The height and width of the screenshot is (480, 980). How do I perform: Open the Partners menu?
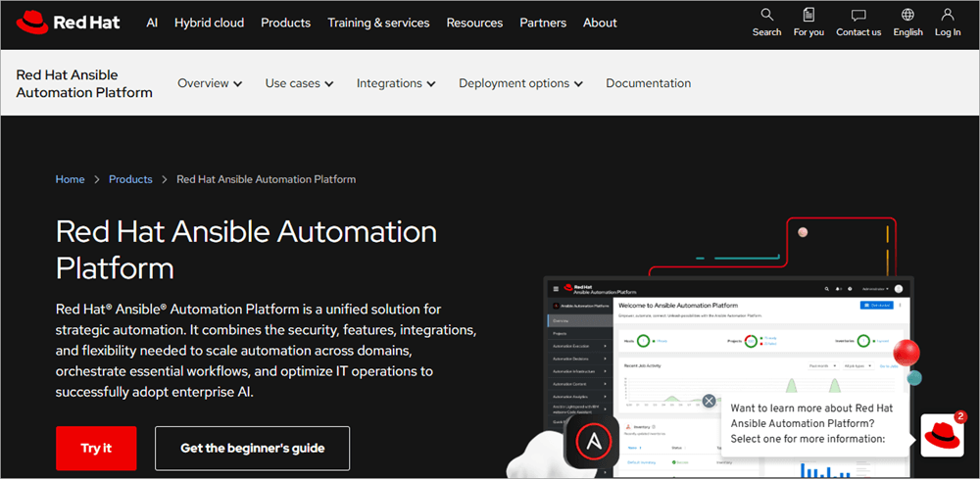pos(543,24)
